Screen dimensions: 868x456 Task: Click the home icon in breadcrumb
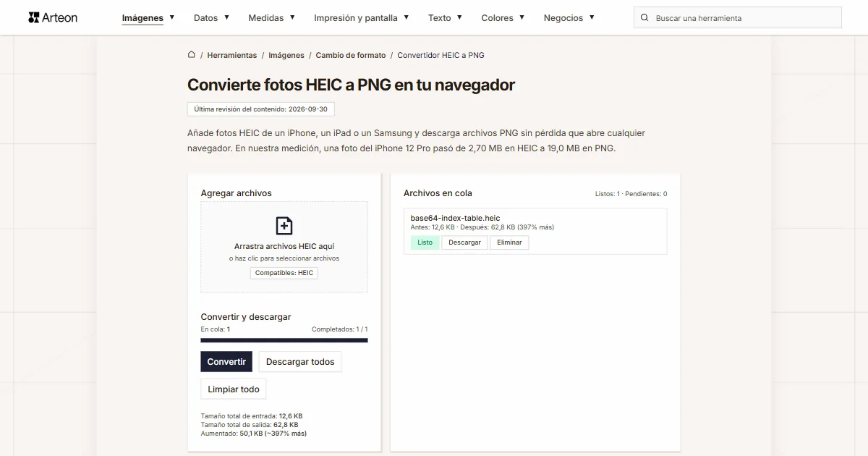tap(192, 54)
